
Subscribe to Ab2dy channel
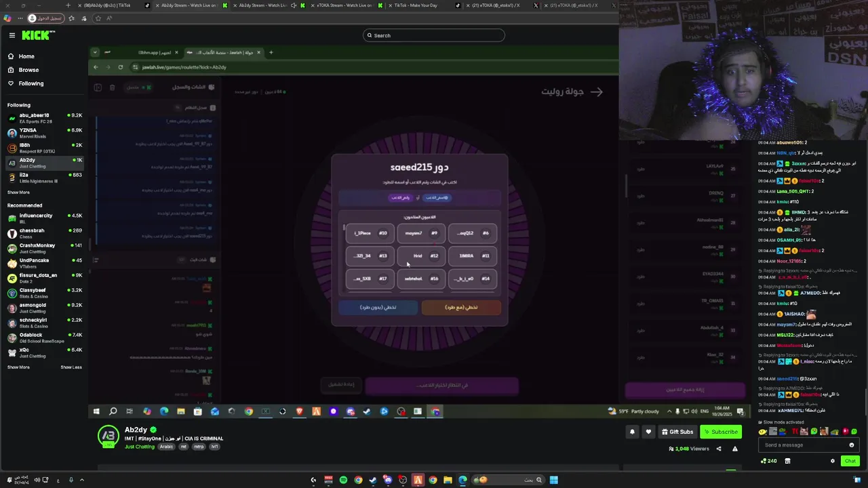[x=721, y=432]
